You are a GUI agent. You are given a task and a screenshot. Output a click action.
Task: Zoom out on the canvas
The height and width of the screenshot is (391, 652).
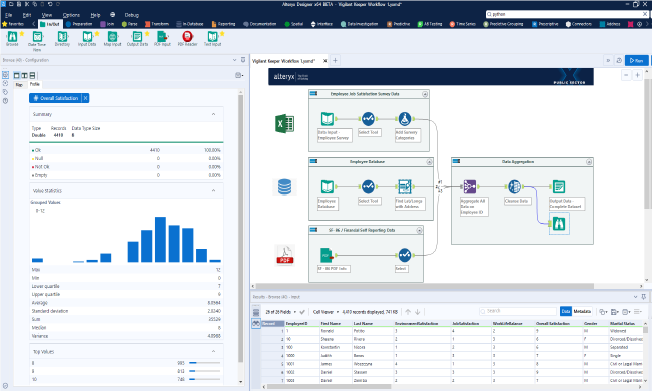[x=626, y=75]
